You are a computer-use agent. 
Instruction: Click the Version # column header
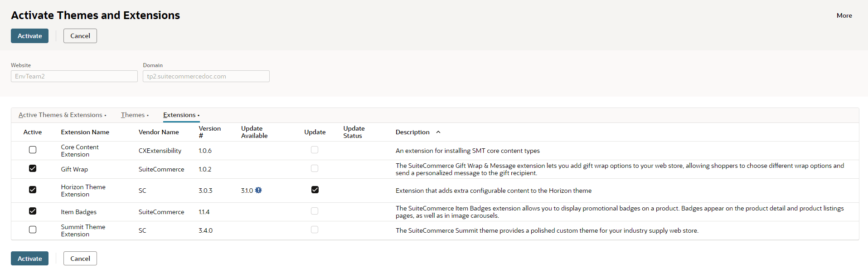(x=210, y=132)
